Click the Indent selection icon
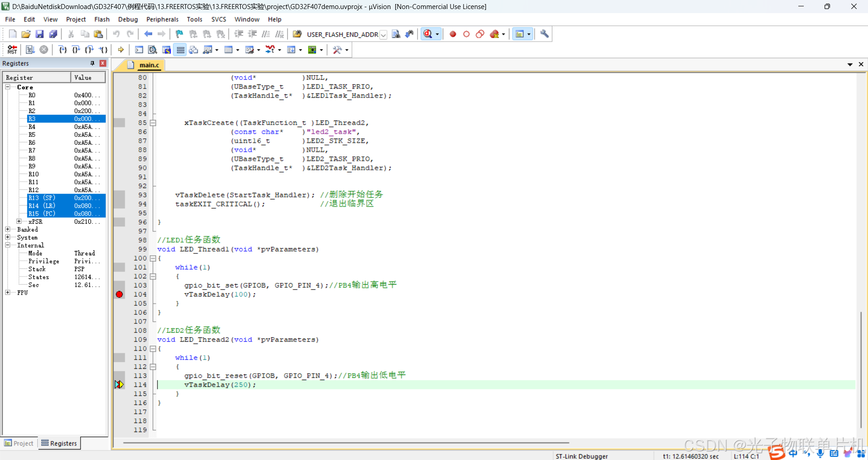Viewport: 868px width, 460px height. pos(239,34)
